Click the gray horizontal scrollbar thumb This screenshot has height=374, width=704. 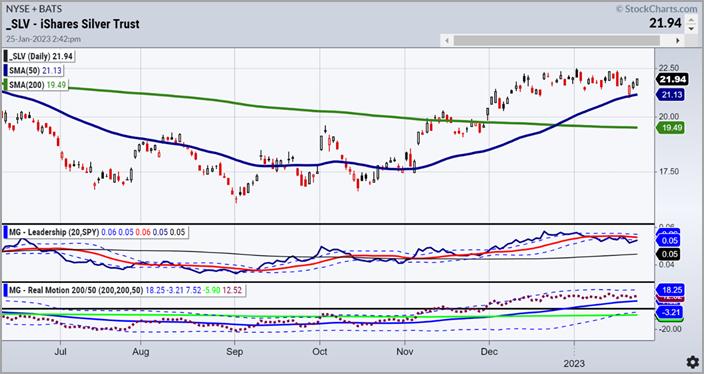pyautogui.click(x=557, y=41)
